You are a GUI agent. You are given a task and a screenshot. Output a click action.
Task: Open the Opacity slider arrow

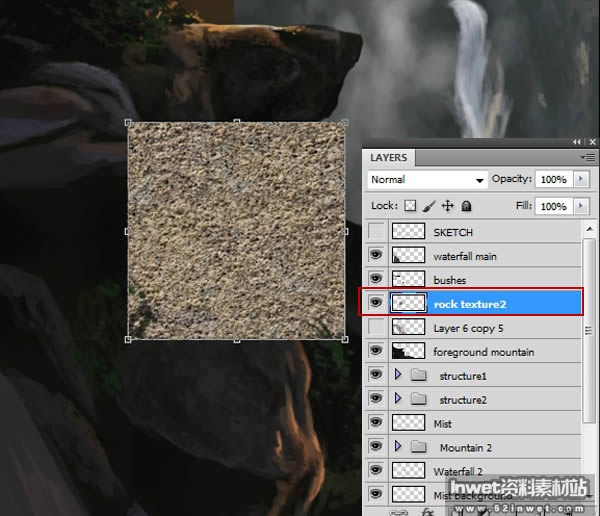[x=581, y=179]
